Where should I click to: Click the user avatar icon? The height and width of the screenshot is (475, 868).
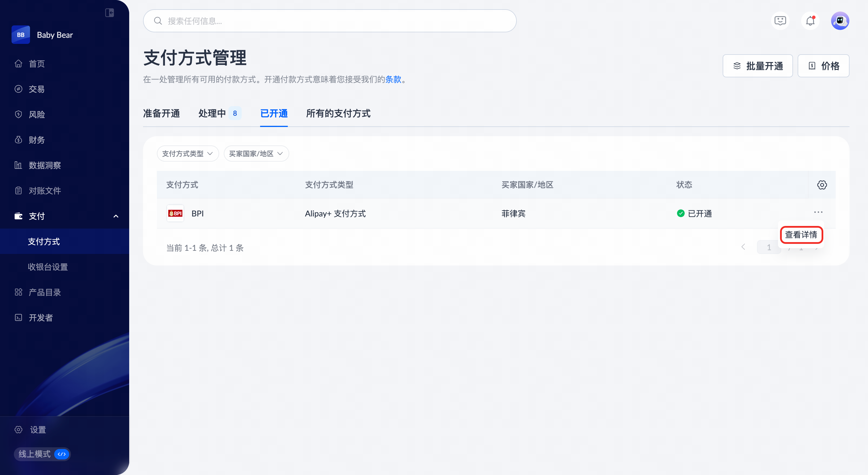840,21
